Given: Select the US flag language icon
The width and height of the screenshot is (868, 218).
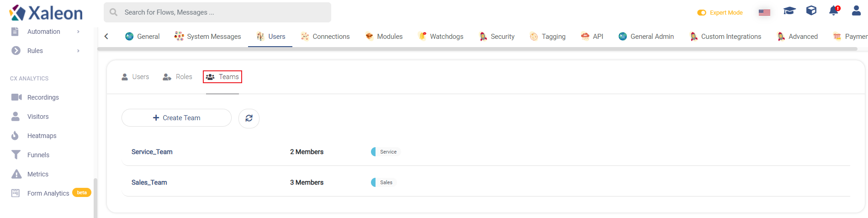Looking at the screenshot, I should pyautogui.click(x=764, y=12).
